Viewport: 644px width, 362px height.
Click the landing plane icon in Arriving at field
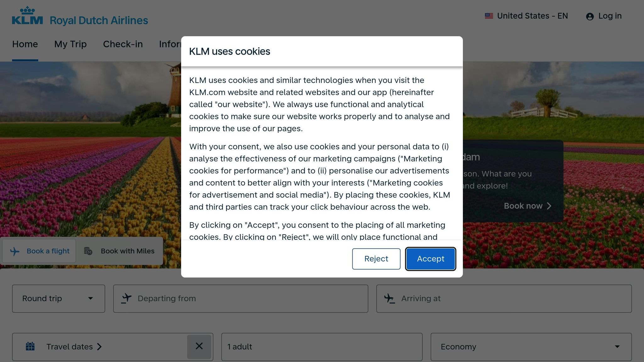pos(390,299)
